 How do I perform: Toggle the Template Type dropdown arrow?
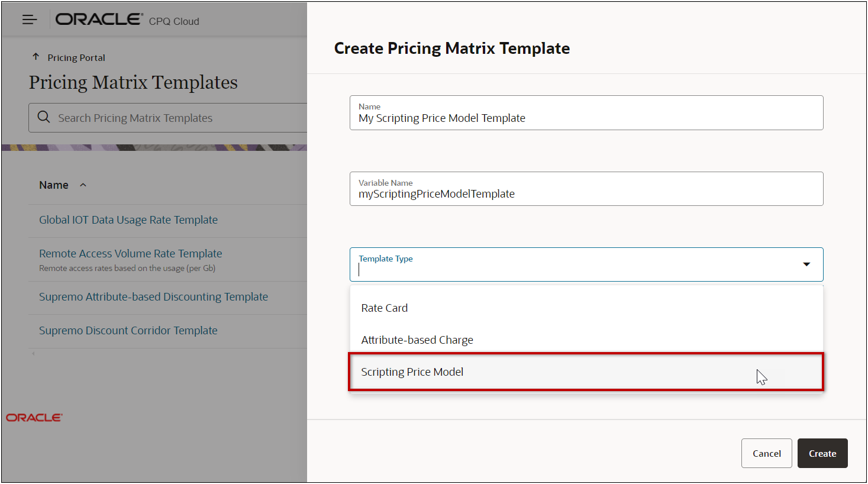(806, 264)
